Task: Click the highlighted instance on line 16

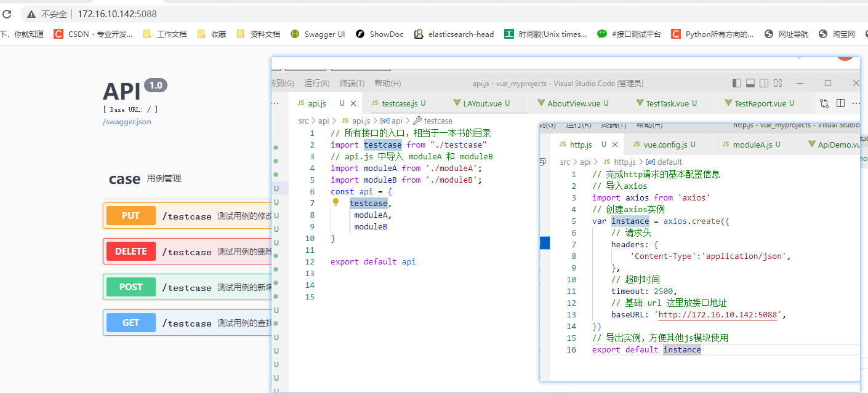Action: (x=682, y=350)
